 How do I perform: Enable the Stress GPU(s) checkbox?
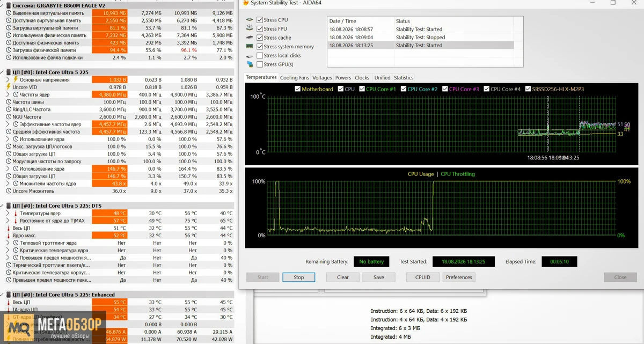click(260, 64)
